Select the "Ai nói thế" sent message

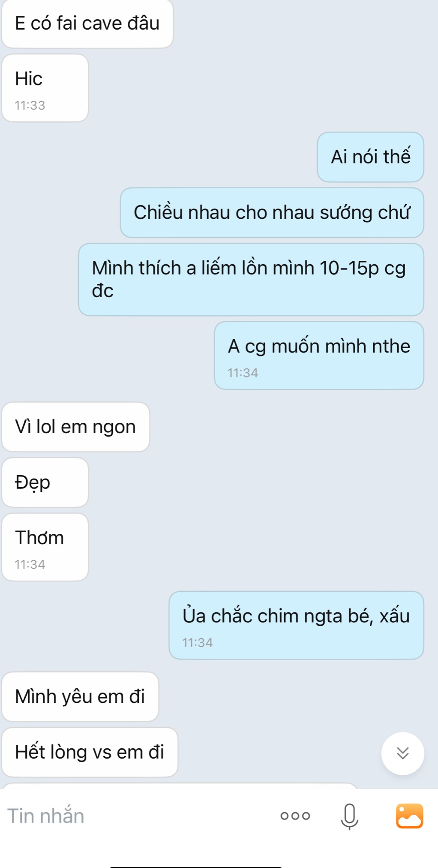click(370, 157)
